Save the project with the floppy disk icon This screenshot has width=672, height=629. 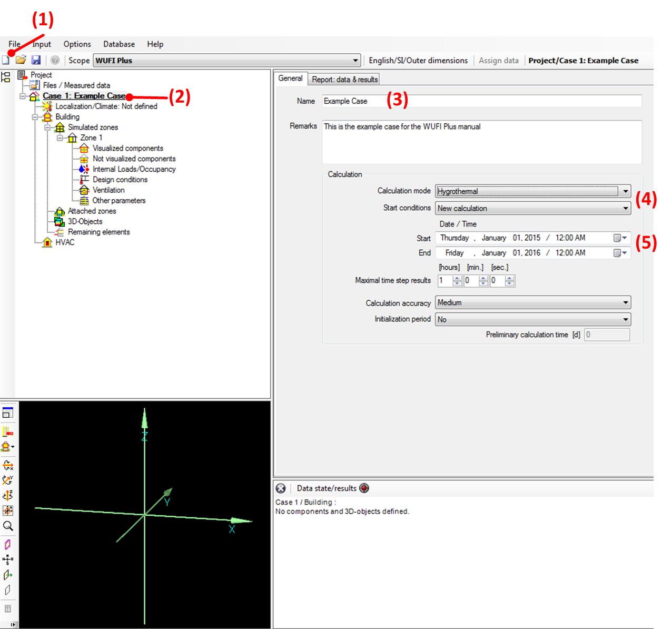pos(36,60)
